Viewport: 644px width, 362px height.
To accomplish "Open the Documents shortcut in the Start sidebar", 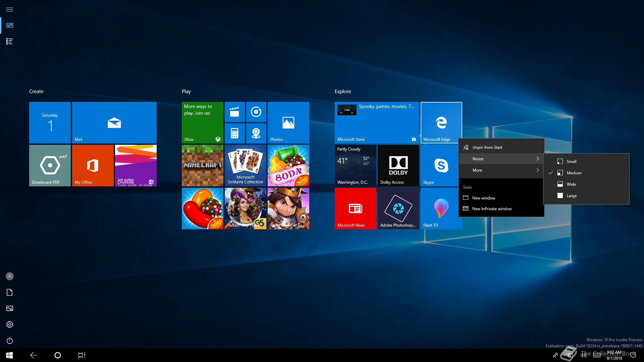I will click(10, 292).
